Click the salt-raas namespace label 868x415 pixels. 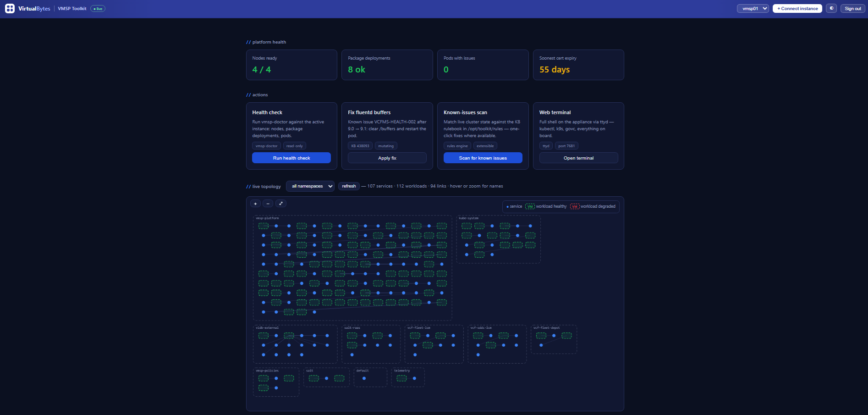click(352, 328)
